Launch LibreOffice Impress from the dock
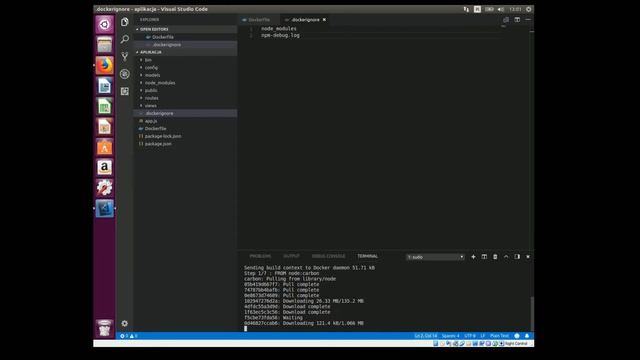 [104, 127]
